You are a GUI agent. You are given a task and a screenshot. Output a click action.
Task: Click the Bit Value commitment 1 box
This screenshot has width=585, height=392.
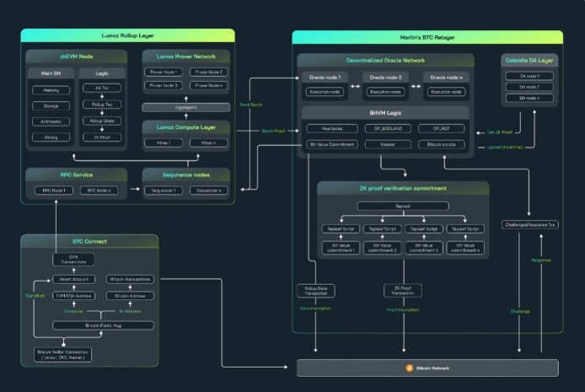point(341,248)
